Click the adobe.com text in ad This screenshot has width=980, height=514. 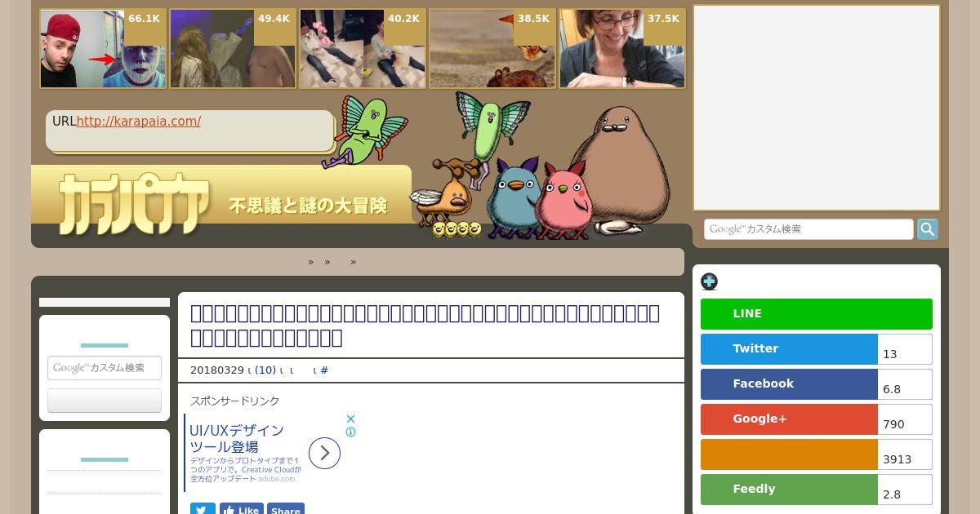click(x=277, y=479)
